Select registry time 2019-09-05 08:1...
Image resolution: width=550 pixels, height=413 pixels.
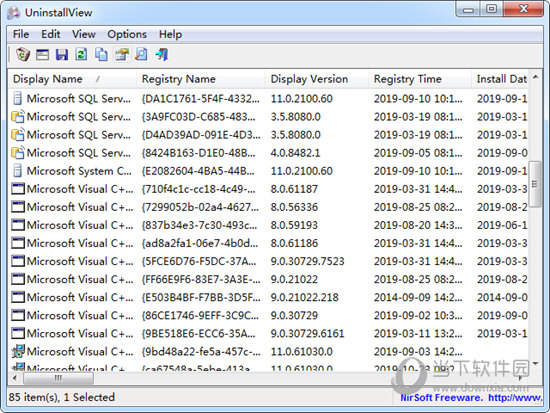tap(418, 153)
